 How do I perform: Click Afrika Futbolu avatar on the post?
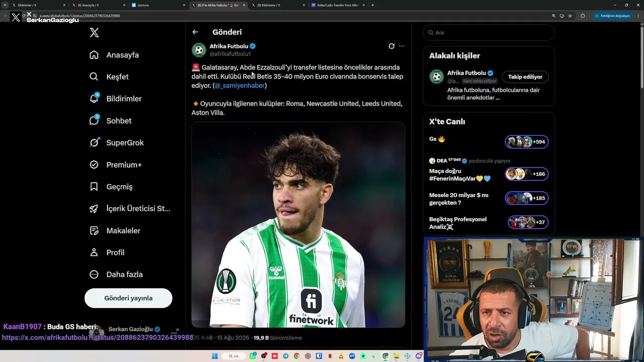click(x=199, y=50)
